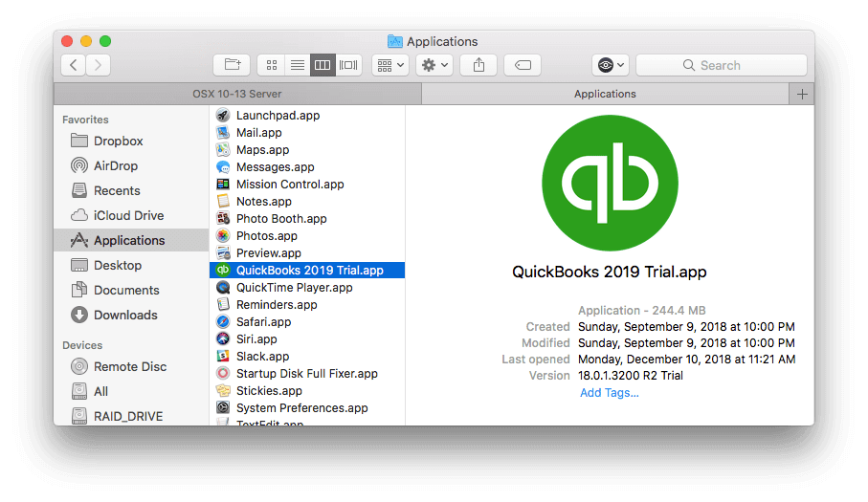Click the Stickies.app icon
Viewport: 868px width, 502px height.
[223, 390]
